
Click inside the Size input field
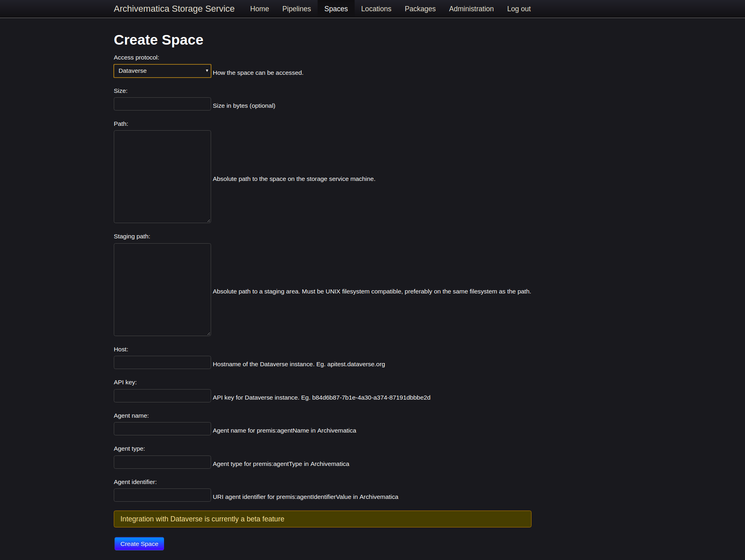(x=162, y=104)
